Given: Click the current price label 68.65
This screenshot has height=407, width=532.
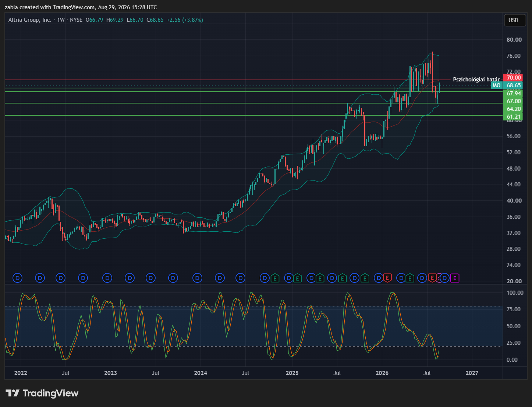Looking at the screenshot, I should (x=514, y=85).
